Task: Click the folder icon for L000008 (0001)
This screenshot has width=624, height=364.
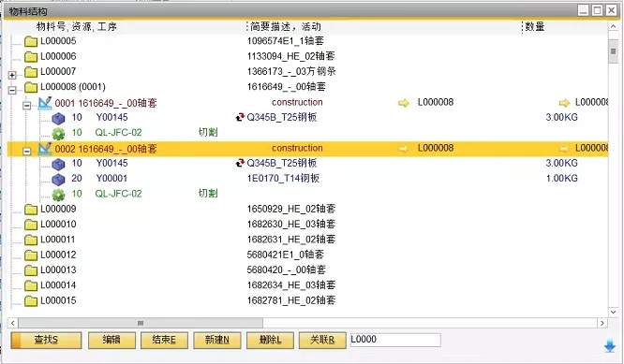Action: [x=31, y=87]
